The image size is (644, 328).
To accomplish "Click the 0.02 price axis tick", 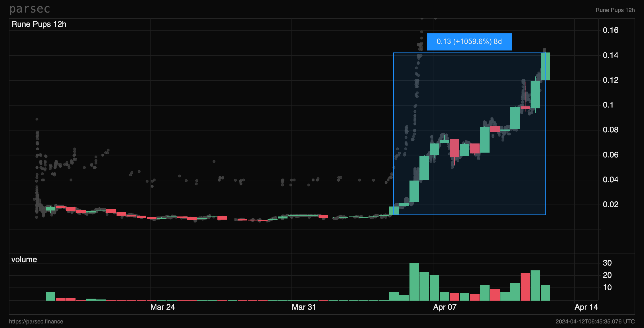I will click(x=611, y=205).
